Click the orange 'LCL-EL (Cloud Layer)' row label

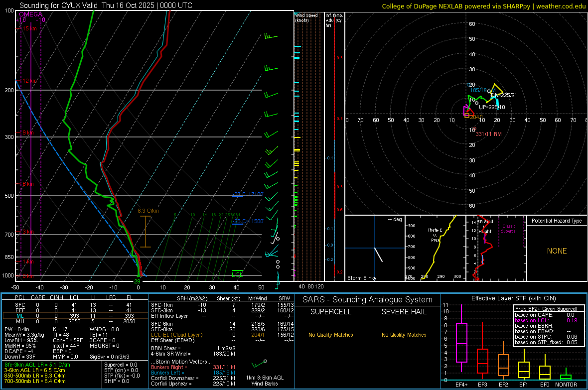(x=176, y=335)
